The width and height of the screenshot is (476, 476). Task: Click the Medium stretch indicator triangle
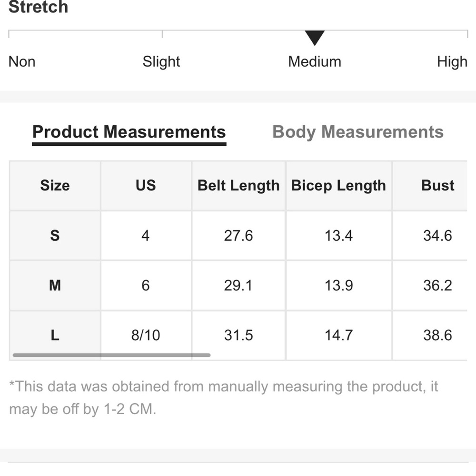(x=315, y=38)
